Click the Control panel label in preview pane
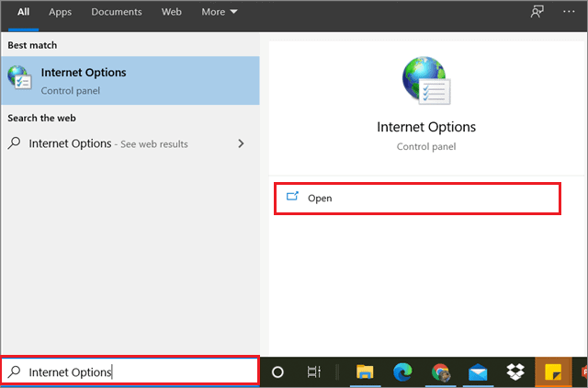This screenshot has height=388, width=588. [x=426, y=146]
